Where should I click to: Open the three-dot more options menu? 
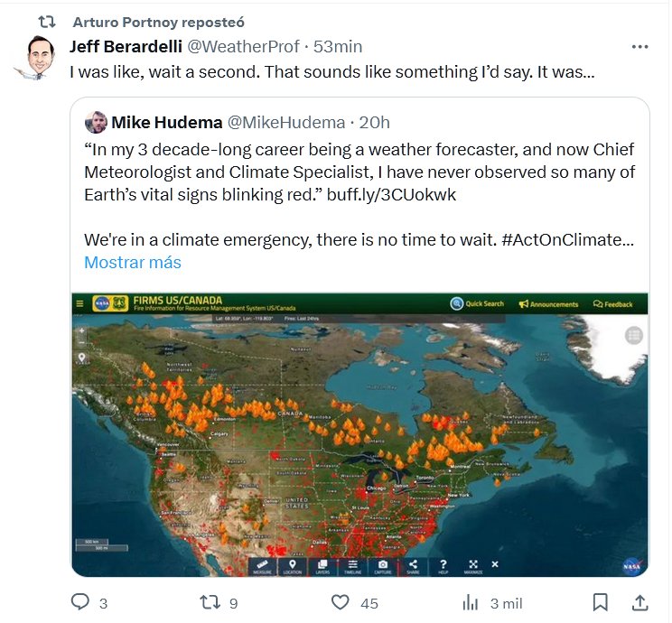(639, 47)
